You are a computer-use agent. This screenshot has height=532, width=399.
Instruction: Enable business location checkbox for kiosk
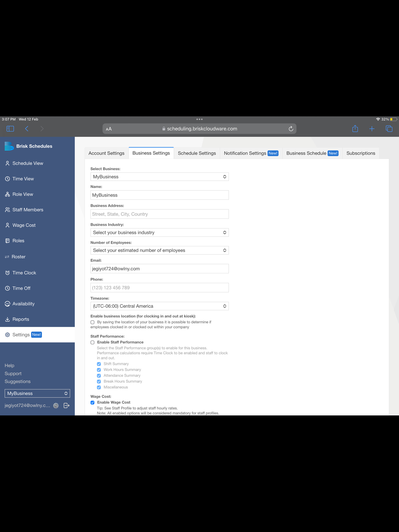pos(92,322)
